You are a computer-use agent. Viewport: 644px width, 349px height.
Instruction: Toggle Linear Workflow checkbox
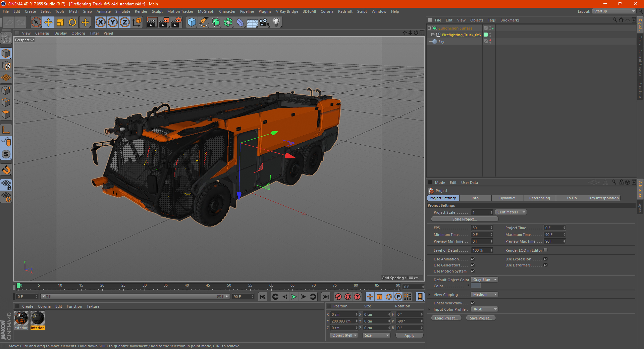click(473, 303)
